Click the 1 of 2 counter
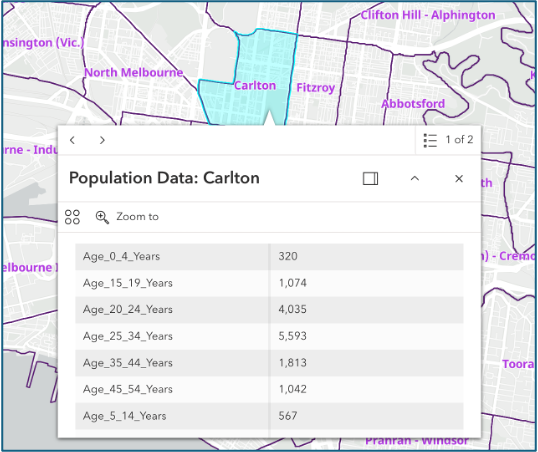 (459, 140)
